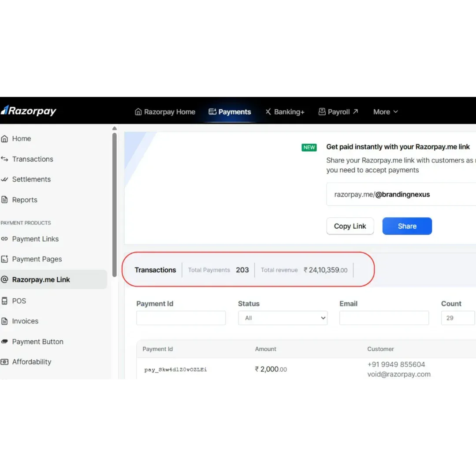Open Affordability using its cash icon
The height and width of the screenshot is (476, 476).
coord(4,362)
